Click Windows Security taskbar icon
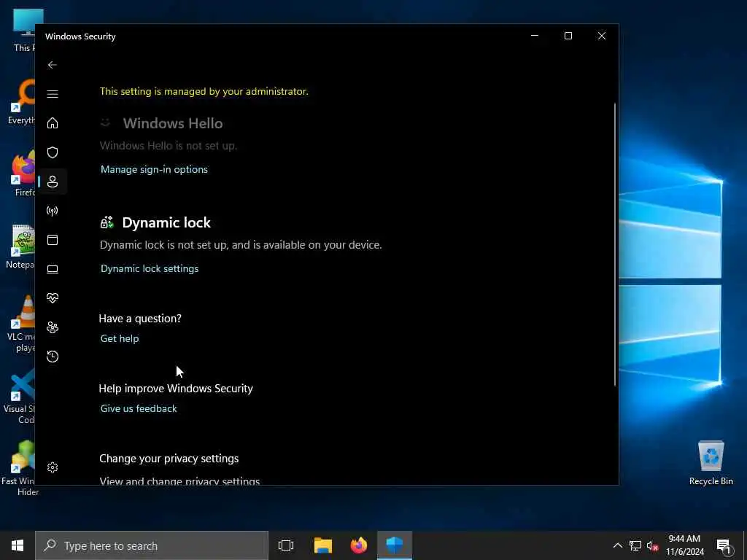 (x=395, y=545)
